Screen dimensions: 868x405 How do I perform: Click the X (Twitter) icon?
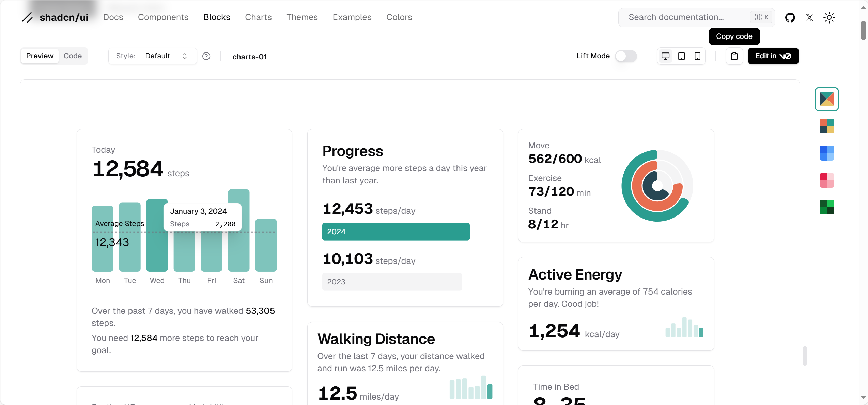(810, 17)
